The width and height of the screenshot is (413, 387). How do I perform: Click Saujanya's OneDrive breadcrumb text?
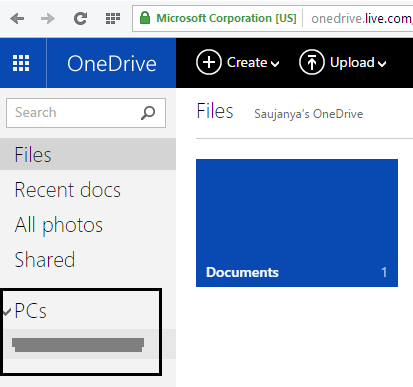point(309,114)
